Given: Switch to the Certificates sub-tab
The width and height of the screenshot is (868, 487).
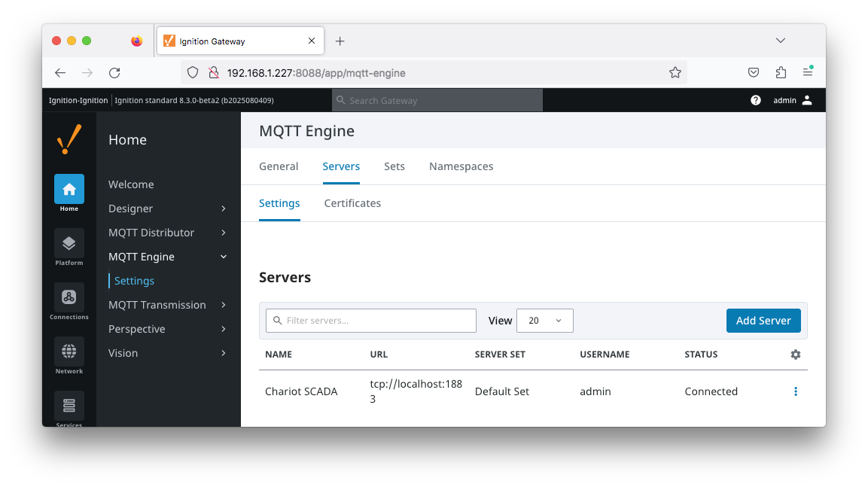Looking at the screenshot, I should click(x=352, y=203).
